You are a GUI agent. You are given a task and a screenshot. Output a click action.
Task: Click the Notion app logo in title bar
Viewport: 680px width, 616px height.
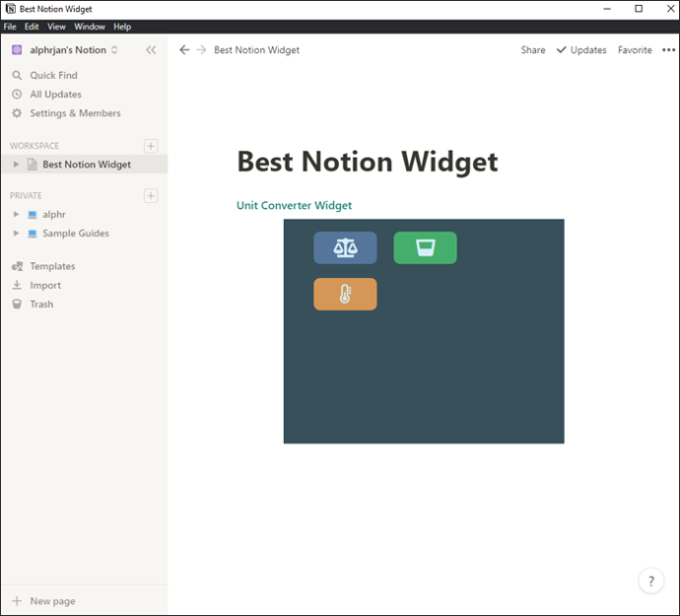11,9
